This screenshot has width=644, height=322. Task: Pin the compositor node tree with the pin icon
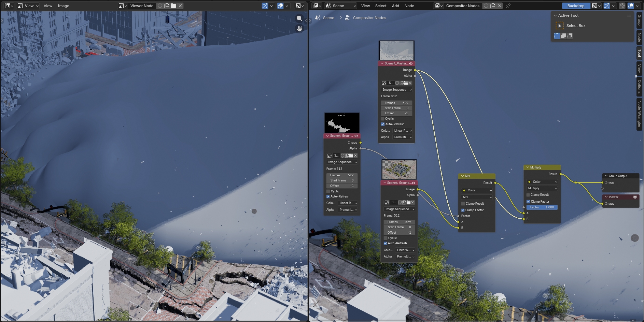[508, 6]
